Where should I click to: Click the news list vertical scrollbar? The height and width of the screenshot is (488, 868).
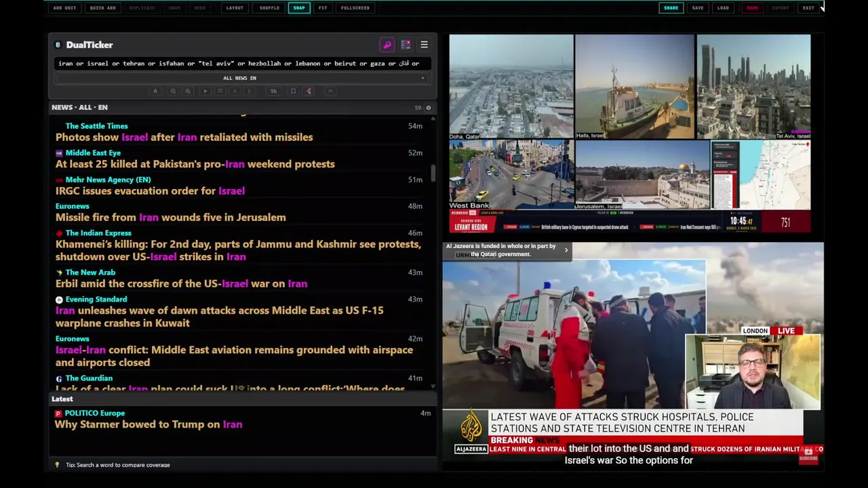(x=433, y=173)
